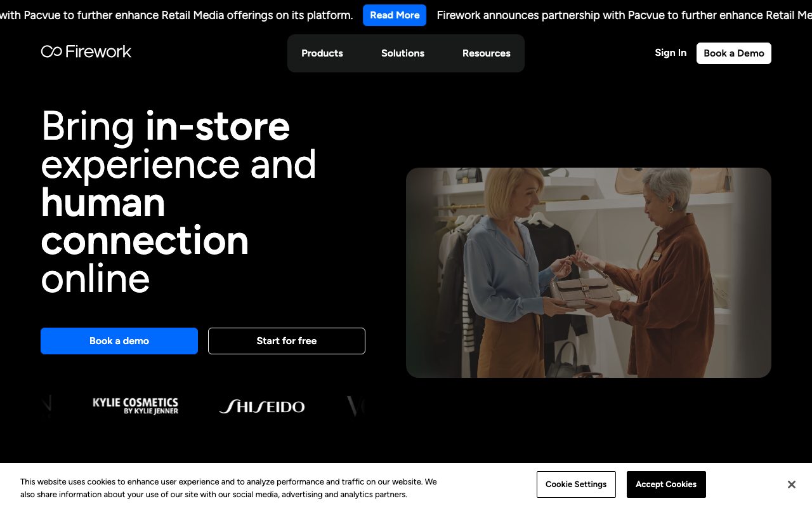Click the Sign In link
This screenshot has height=508, width=812.
671,53
